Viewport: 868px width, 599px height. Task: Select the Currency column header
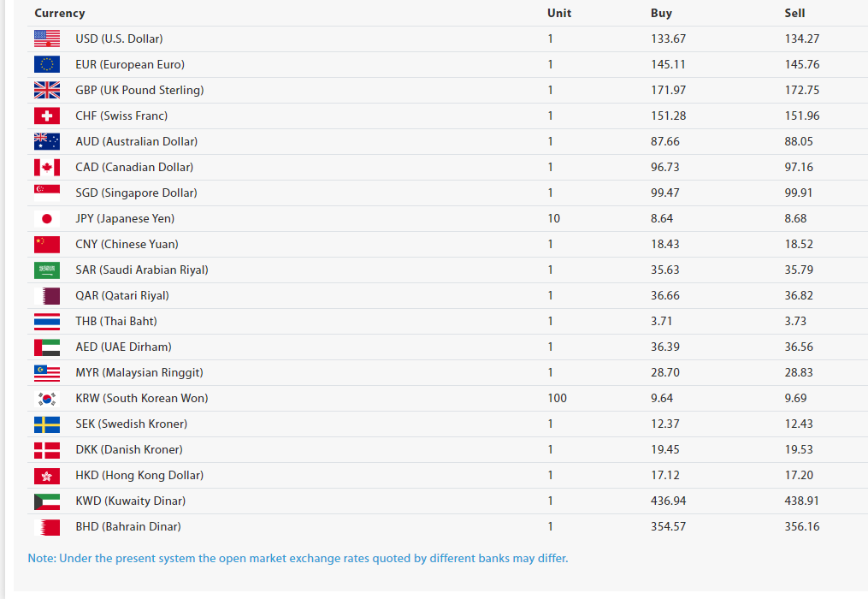(60, 13)
